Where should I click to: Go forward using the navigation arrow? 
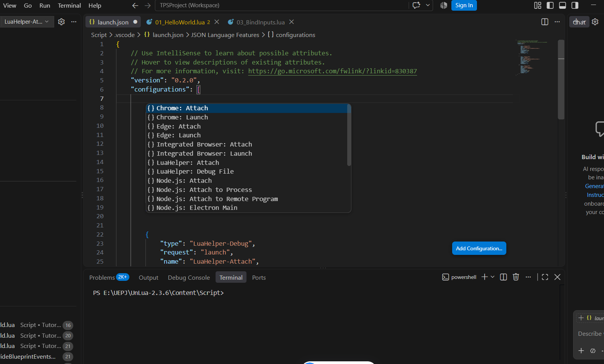tap(148, 5)
